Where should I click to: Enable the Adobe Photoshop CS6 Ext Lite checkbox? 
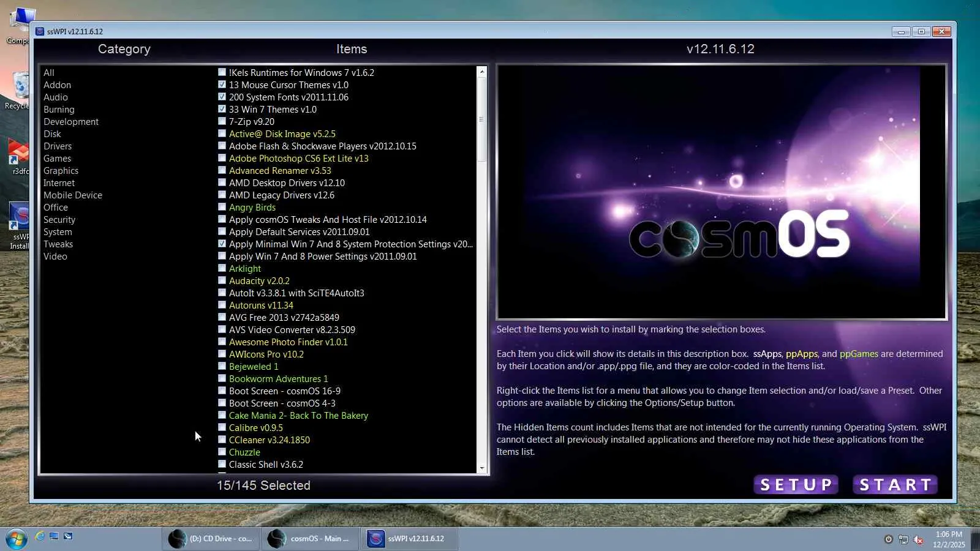click(x=222, y=158)
